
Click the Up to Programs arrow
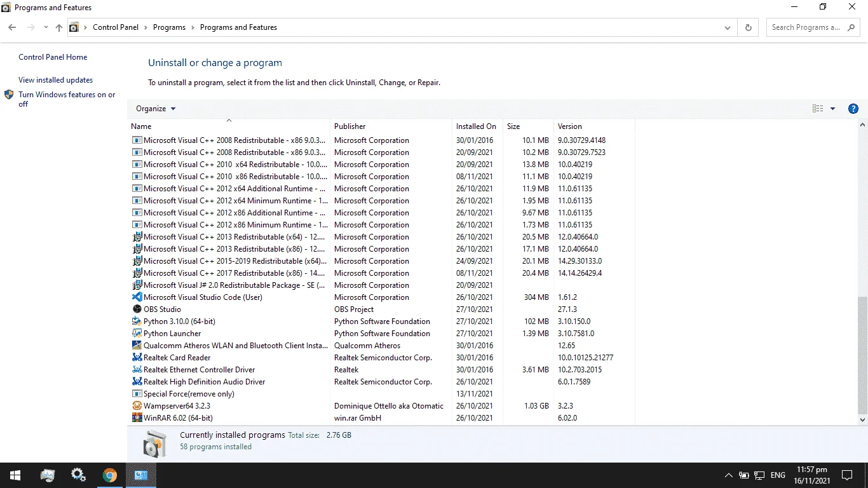[59, 27]
